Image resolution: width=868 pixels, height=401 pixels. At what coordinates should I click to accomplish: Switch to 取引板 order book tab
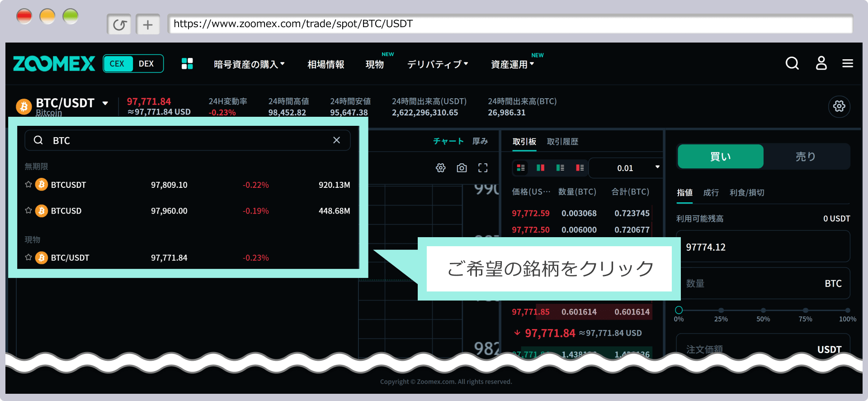pos(524,142)
